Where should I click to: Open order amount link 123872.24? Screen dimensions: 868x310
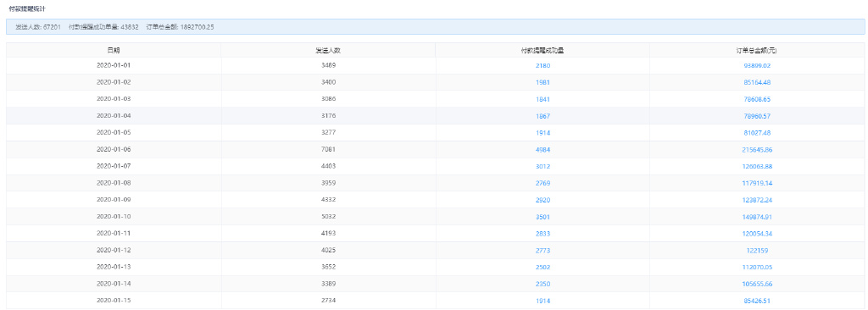click(757, 200)
